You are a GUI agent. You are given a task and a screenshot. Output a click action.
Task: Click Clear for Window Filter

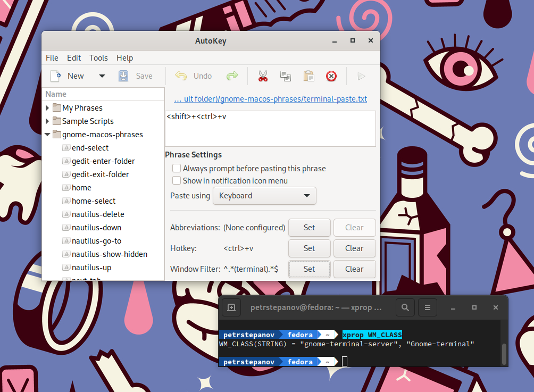pyautogui.click(x=354, y=269)
